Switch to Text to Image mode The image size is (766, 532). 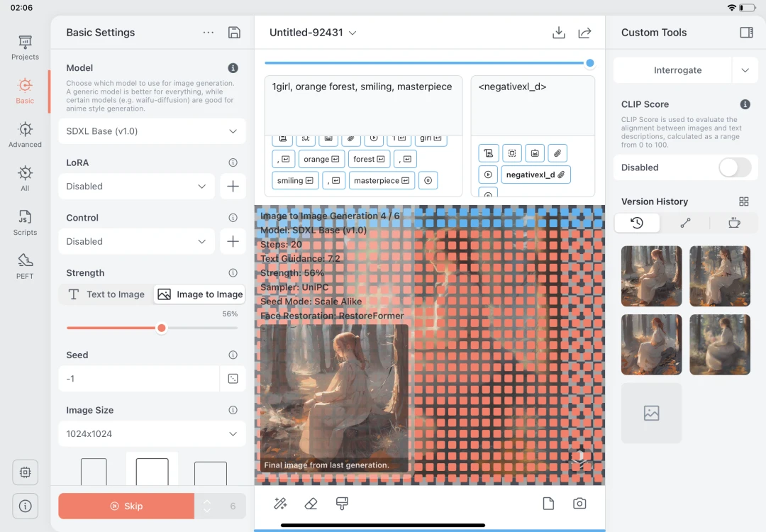pyautogui.click(x=106, y=294)
